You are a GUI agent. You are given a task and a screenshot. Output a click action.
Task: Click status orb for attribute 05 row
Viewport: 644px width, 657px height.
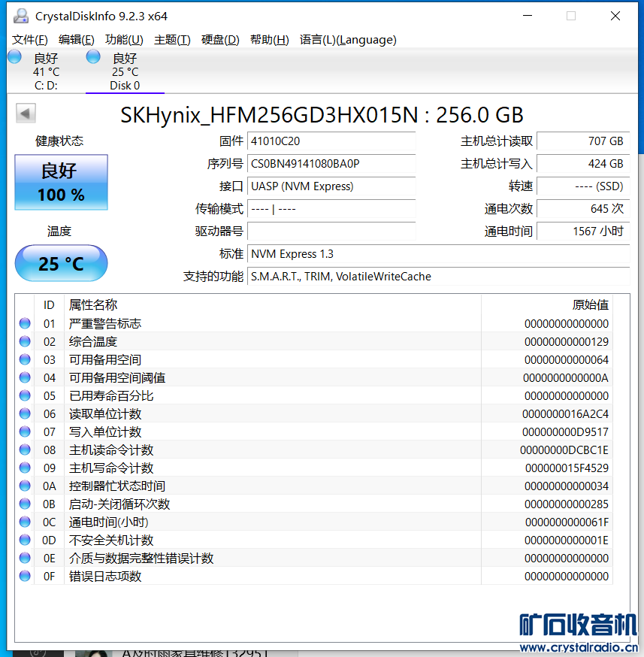pyautogui.click(x=25, y=396)
